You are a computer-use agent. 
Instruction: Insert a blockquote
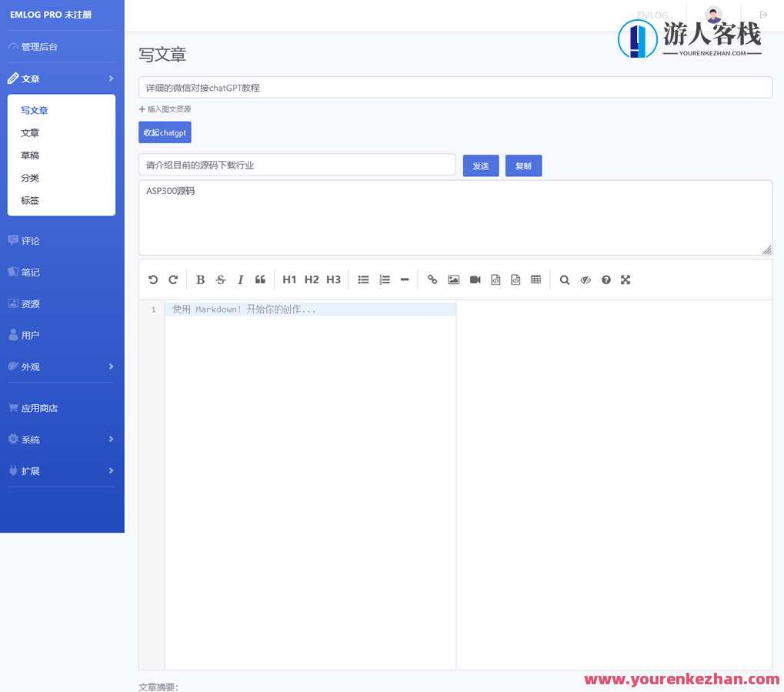(x=260, y=279)
